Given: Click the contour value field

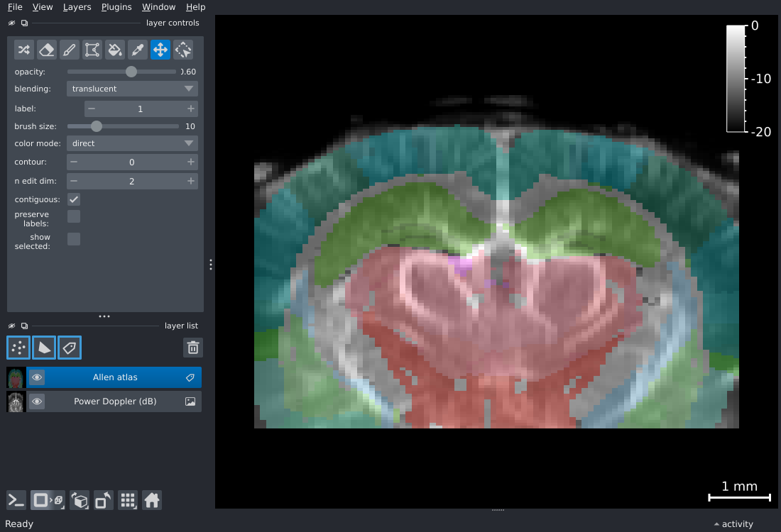Looking at the screenshot, I should (x=132, y=162).
